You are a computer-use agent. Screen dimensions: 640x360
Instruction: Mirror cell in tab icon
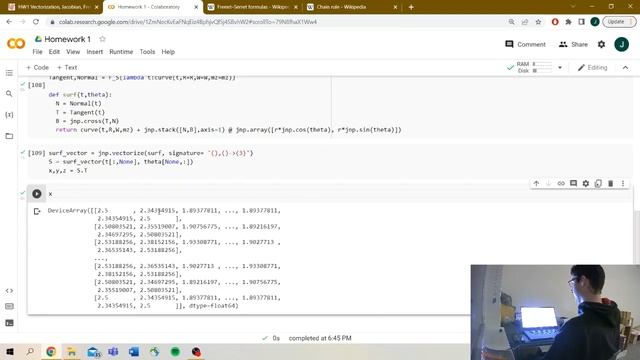point(598,184)
